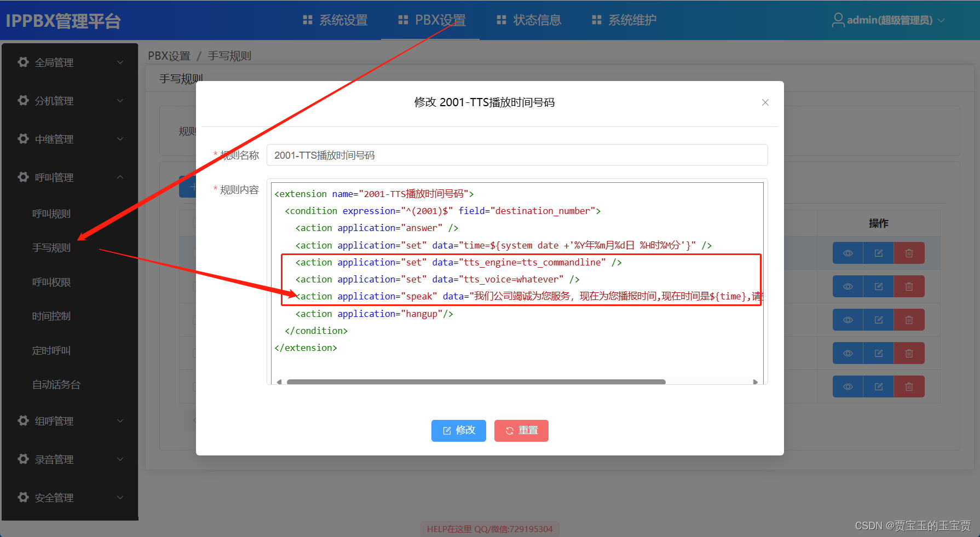Delete rule in first table row

click(x=909, y=253)
